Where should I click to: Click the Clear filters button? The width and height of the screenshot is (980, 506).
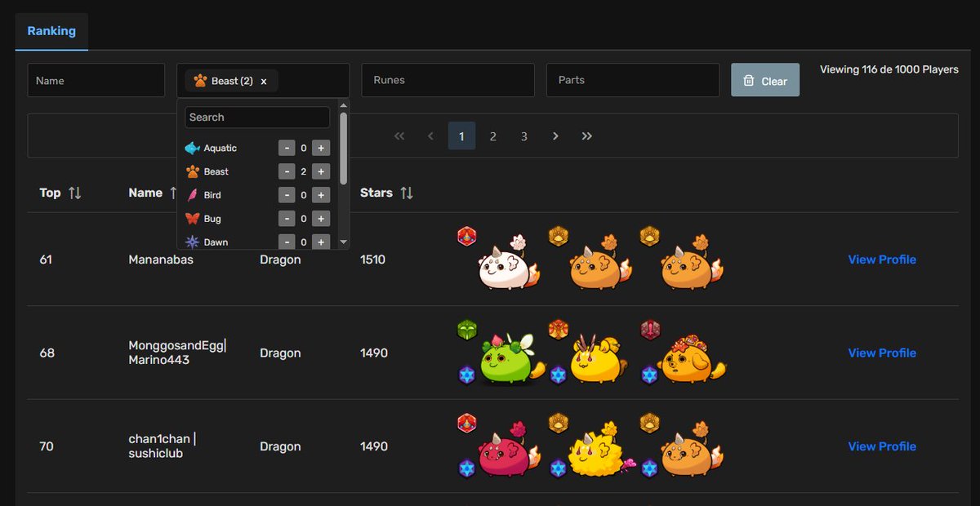click(765, 81)
